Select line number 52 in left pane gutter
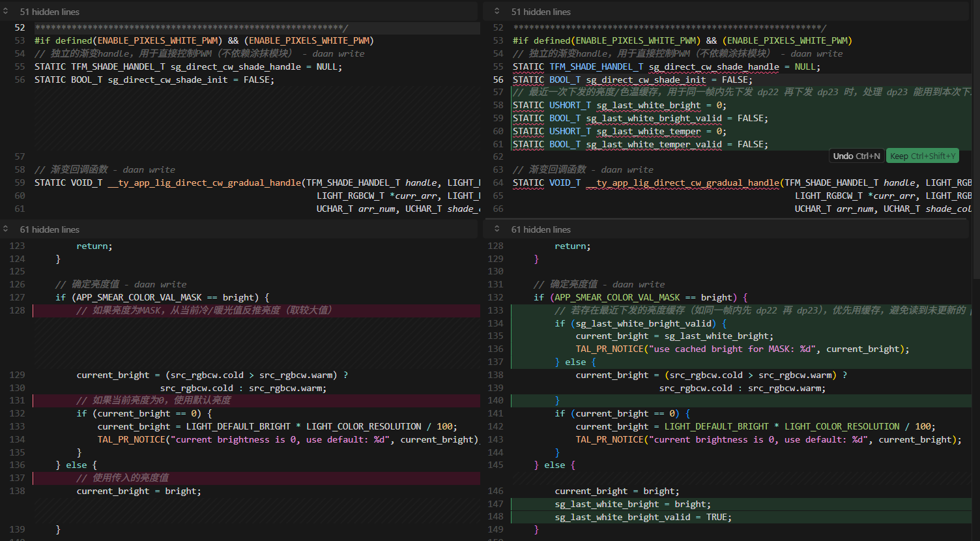The image size is (980, 541). pos(20,27)
